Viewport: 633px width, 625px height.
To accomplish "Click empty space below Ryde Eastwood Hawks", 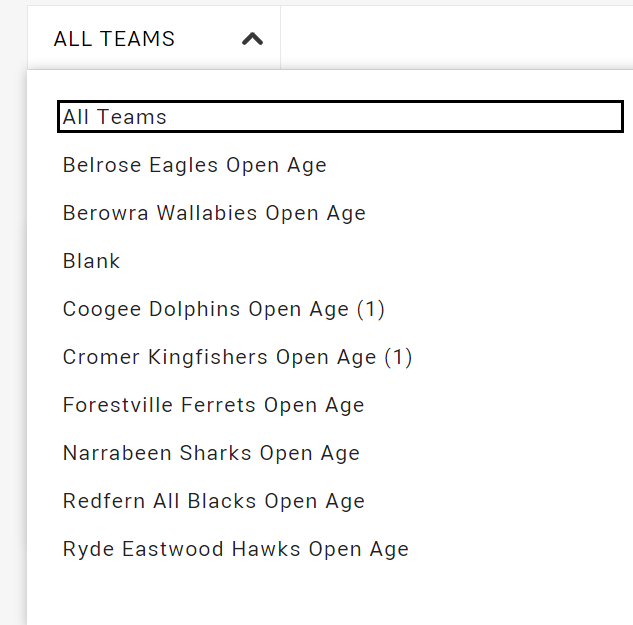I will (x=300, y=595).
